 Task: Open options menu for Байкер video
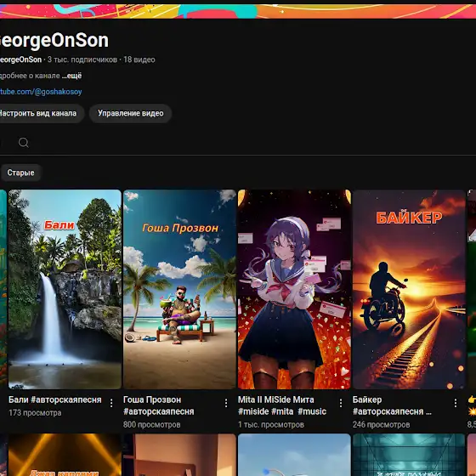(x=456, y=403)
